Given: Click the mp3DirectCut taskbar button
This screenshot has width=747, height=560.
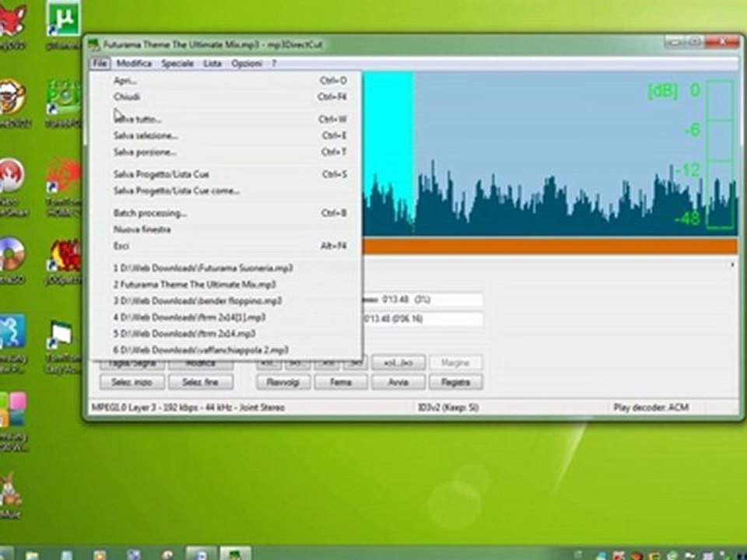Looking at the screenshot, I should pos(235,554).
